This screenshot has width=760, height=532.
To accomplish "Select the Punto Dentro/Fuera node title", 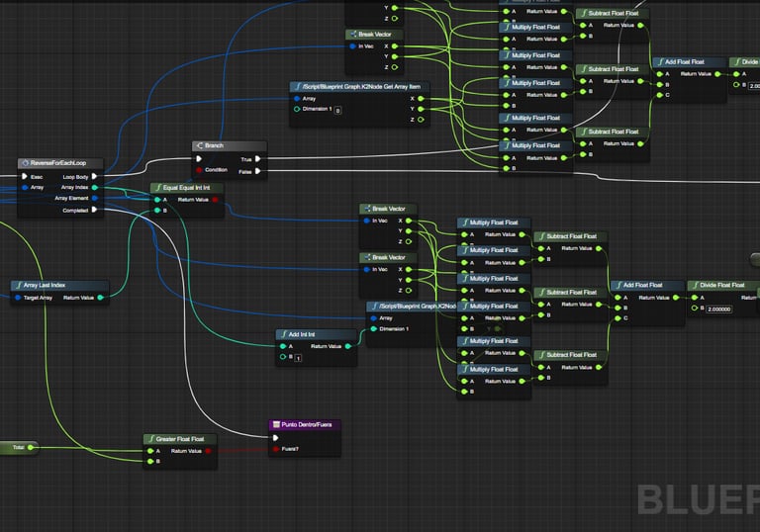I will (307, 424).
